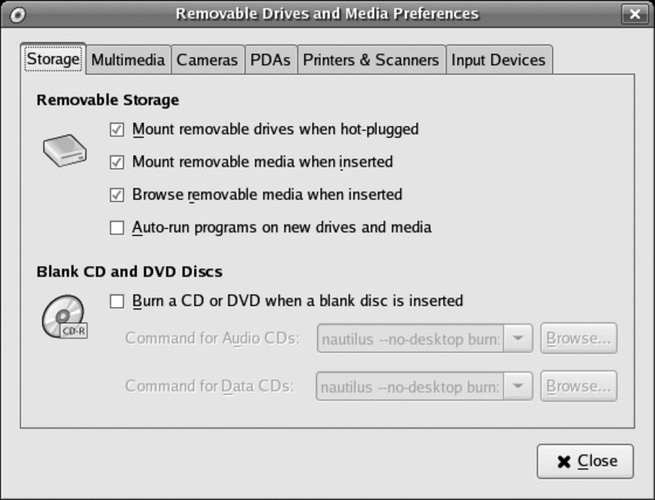
Task: Click Browse for Audio CDs command
Action: pos(579,339)
